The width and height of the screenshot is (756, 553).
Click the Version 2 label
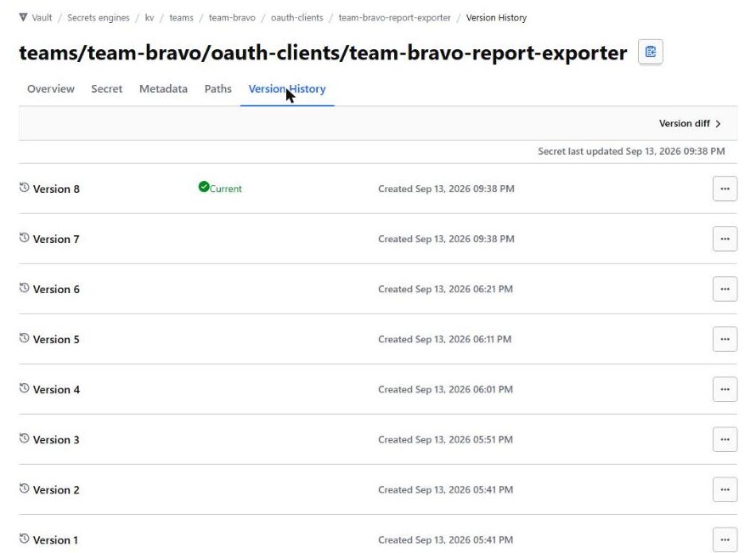click(56, 490)
